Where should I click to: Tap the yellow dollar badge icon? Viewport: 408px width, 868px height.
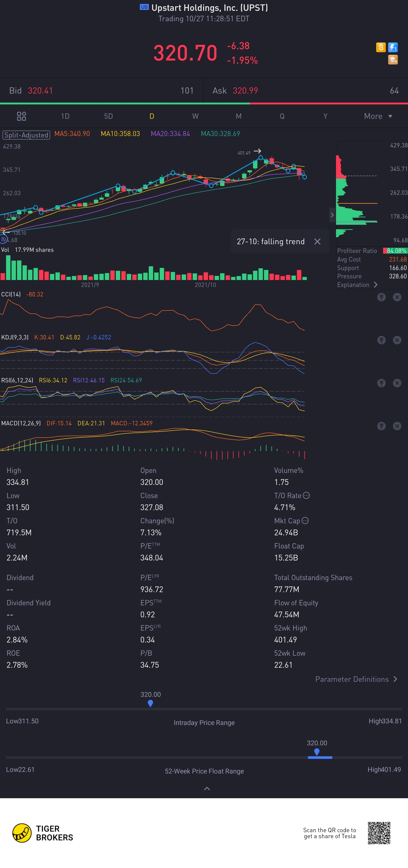381,47
